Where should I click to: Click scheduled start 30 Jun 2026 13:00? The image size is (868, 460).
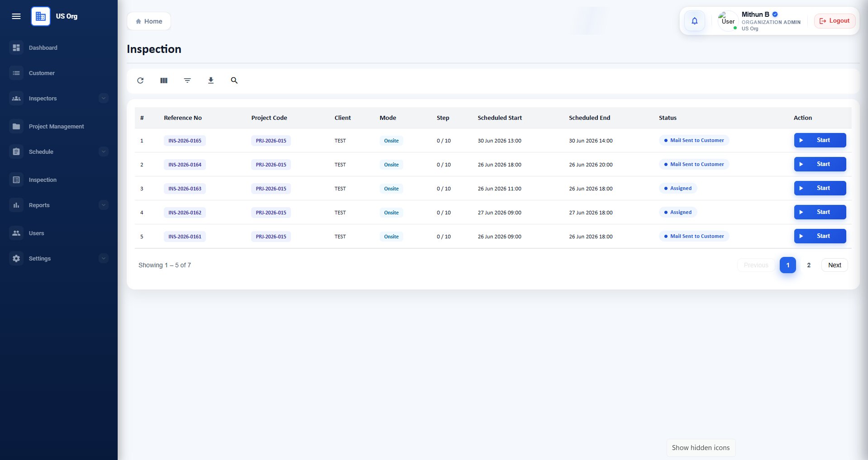(500, 141)
